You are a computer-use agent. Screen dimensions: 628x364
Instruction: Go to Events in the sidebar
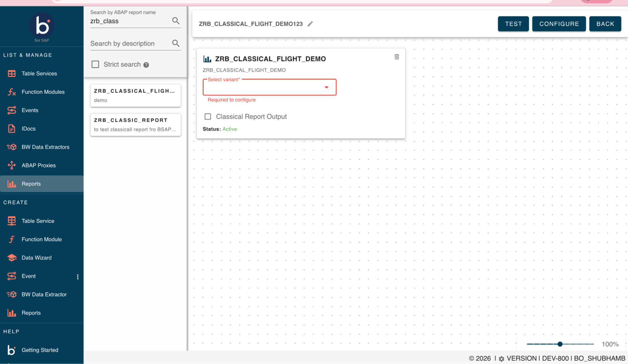pyautogui.click(x=42, y=110)
